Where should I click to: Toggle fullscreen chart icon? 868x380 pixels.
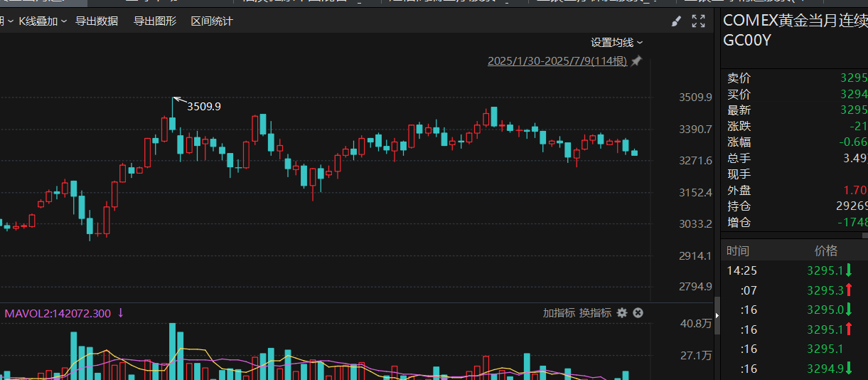[x=699, y=21]
